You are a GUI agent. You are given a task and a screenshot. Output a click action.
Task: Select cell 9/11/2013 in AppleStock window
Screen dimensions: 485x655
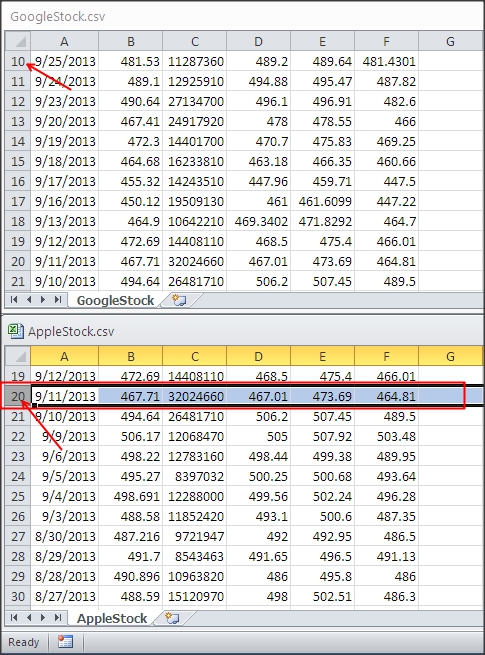[x=65, y=396]
